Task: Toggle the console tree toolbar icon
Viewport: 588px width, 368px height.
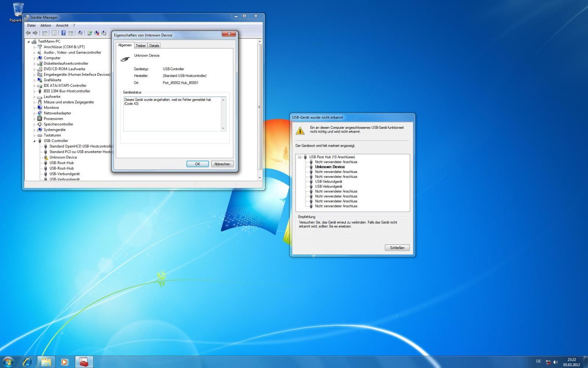Action: coord(44,33)
